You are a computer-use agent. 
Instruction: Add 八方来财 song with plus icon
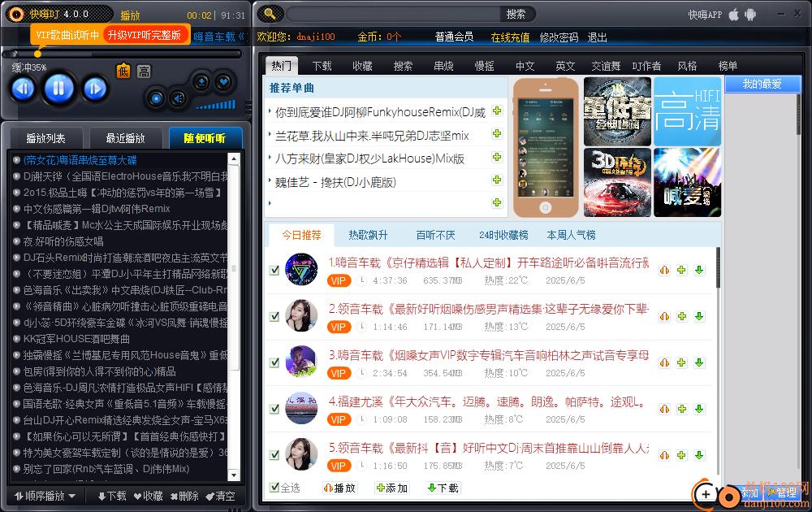497,157
